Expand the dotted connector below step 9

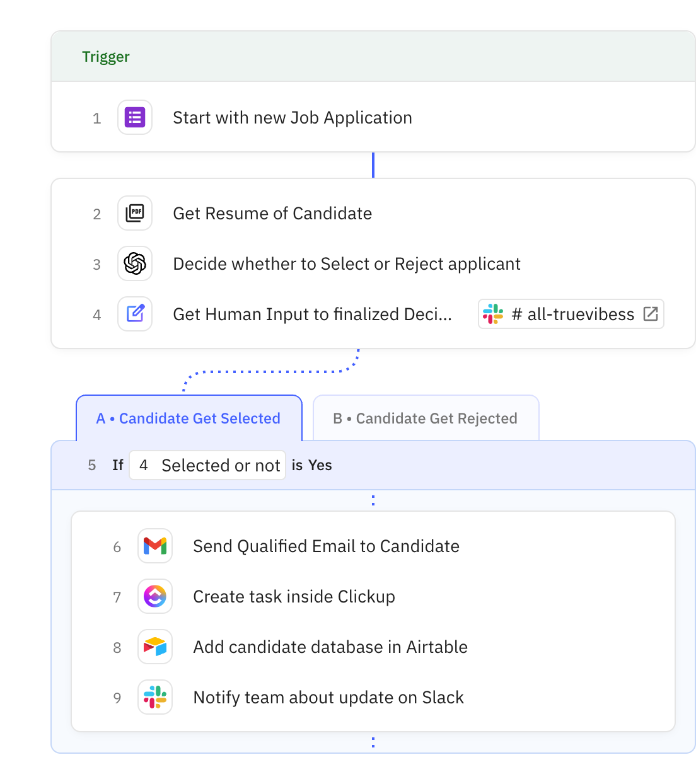click(373, 742)
